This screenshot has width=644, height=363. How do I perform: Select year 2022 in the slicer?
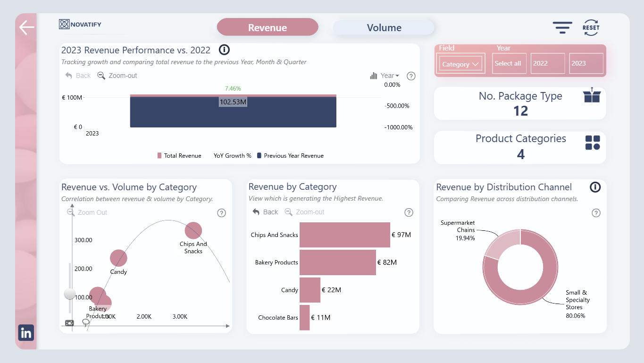coord(548,63)
